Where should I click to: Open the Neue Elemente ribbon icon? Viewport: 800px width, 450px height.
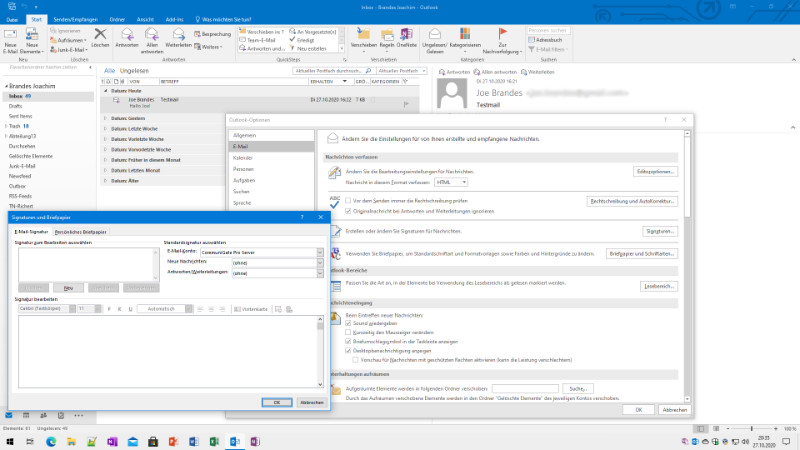pyautogui.click(x=32, y=36)
